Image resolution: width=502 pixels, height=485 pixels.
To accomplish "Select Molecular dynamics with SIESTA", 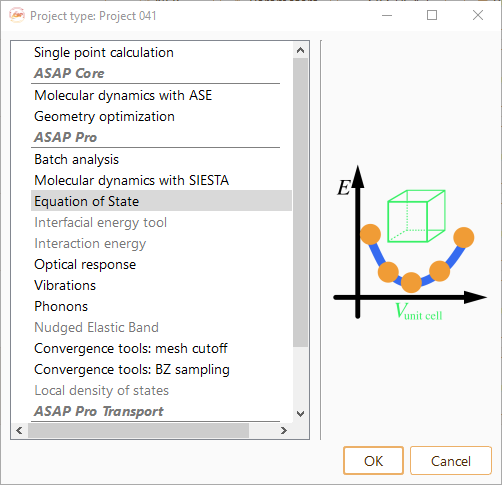I will 161,180.
